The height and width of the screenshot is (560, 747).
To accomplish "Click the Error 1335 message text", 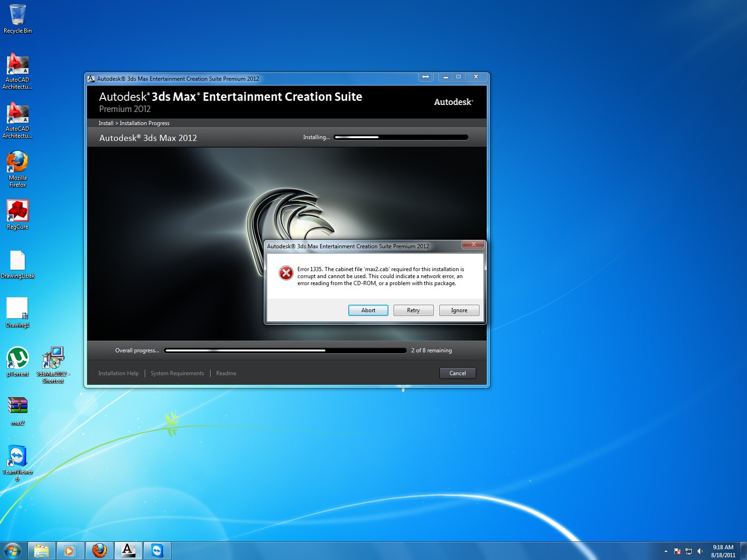I will click(381, 276).
